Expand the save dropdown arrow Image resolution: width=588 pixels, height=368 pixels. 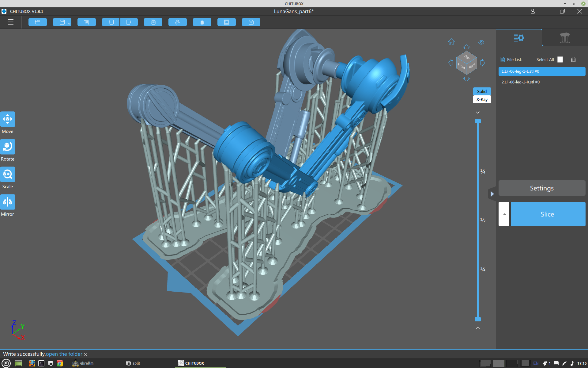pyautogui.click(x=69, y=23)
